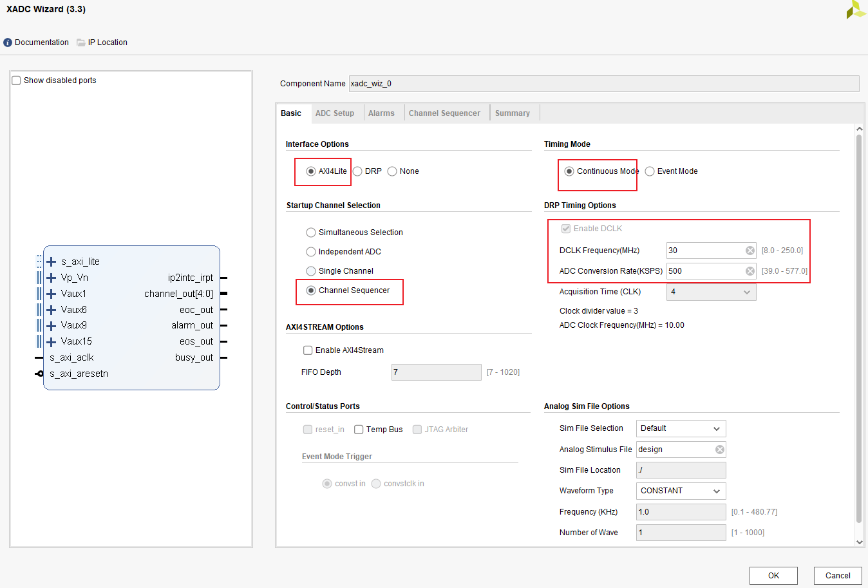This screenshot has width=868, height=588.
Task: Click the channel_out[4:0] output port
Action: click(178, 294)
